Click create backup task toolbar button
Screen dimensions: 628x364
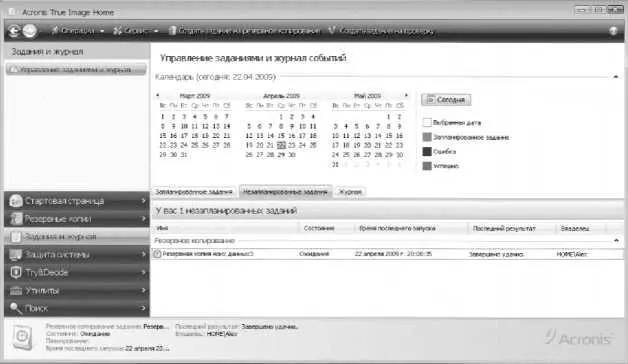(244, 31)
